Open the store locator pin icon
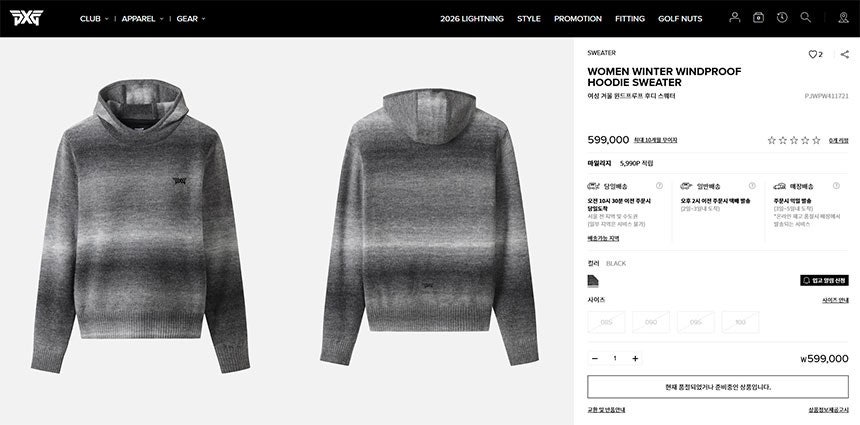 844,18
